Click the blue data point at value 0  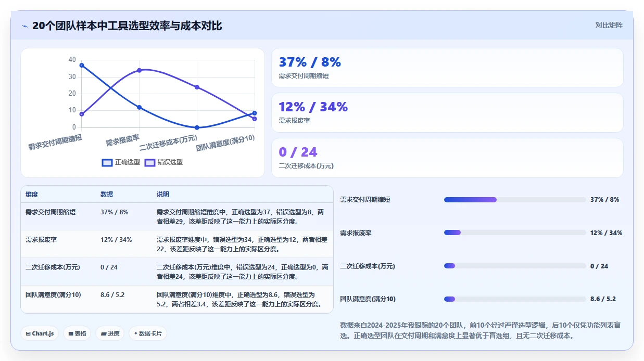point(197,127)
